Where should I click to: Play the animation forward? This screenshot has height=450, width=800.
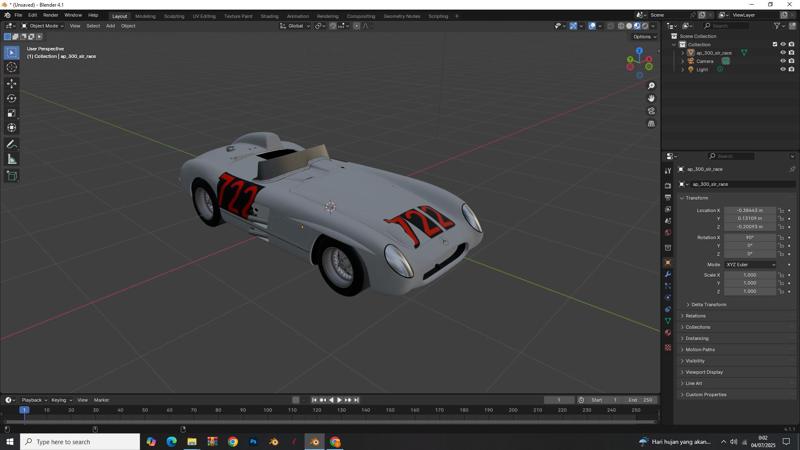[339, 400]
